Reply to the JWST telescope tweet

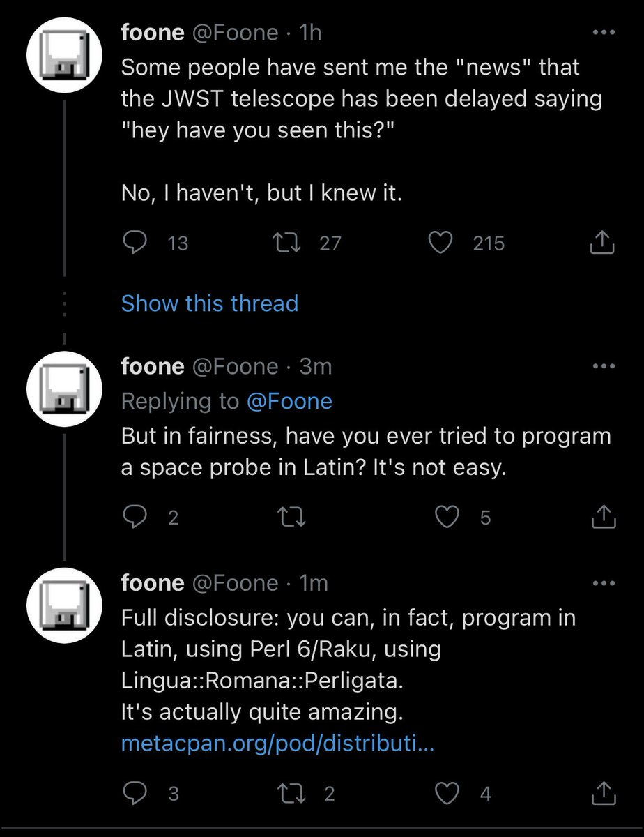tap(134, 243)
